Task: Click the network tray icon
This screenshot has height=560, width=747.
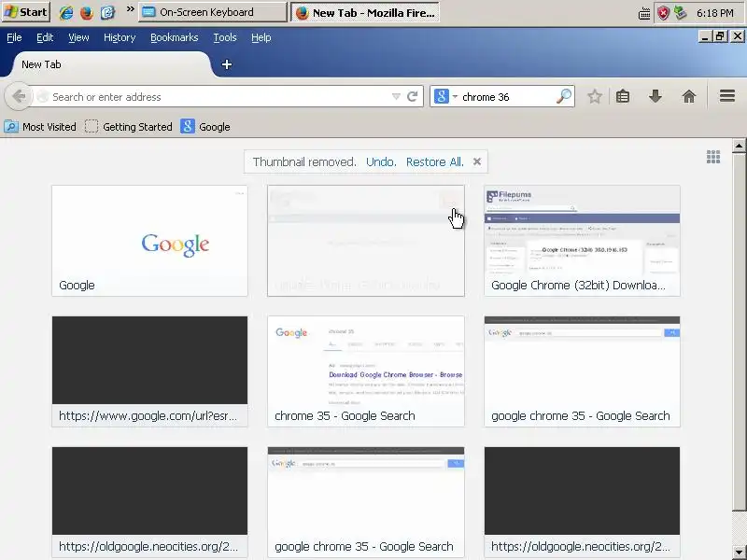Action: click(681, 13)
